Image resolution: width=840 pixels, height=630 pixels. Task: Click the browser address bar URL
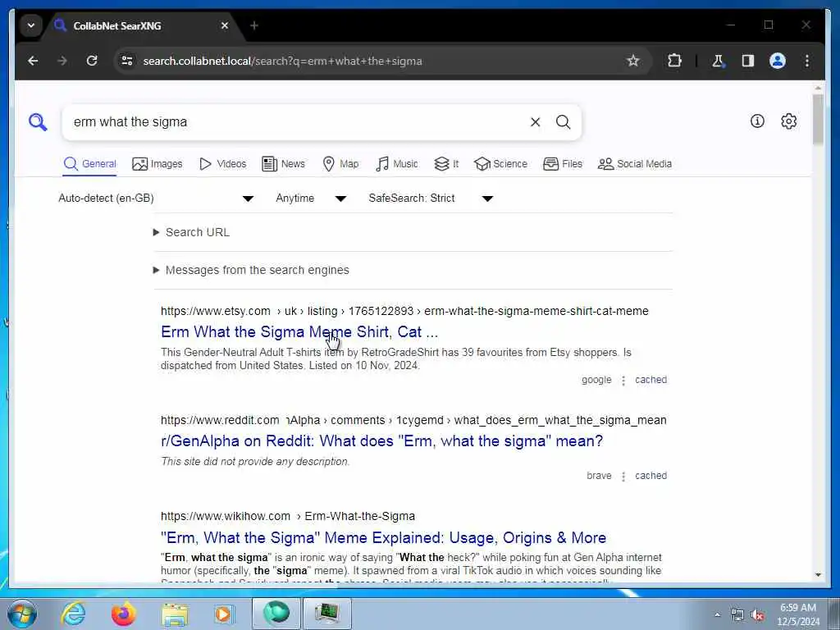click(x=282, y=61)
